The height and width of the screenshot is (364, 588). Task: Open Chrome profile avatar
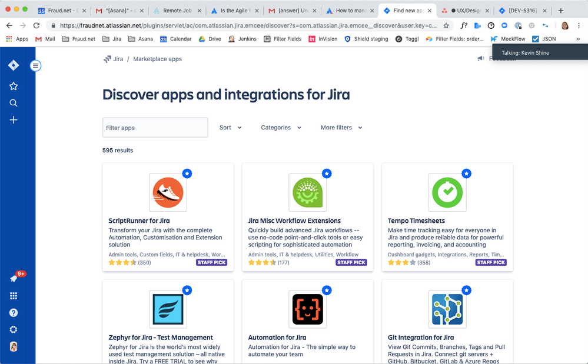pyautogui.click(x=564, y=25)
